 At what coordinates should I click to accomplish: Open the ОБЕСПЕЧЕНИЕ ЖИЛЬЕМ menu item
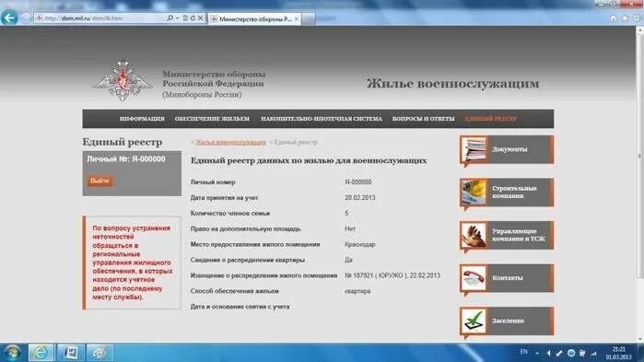click(x=212, y=119)
